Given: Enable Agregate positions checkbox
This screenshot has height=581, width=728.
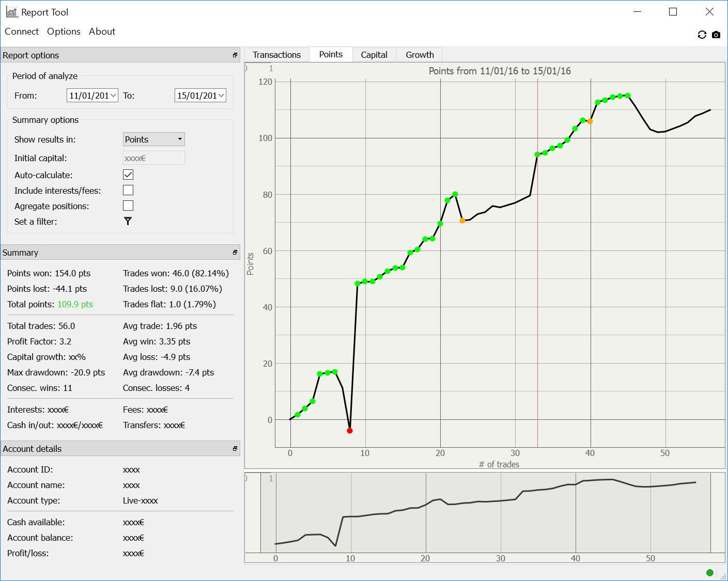Looking at the screenshot, I should (x=128, y=206).
